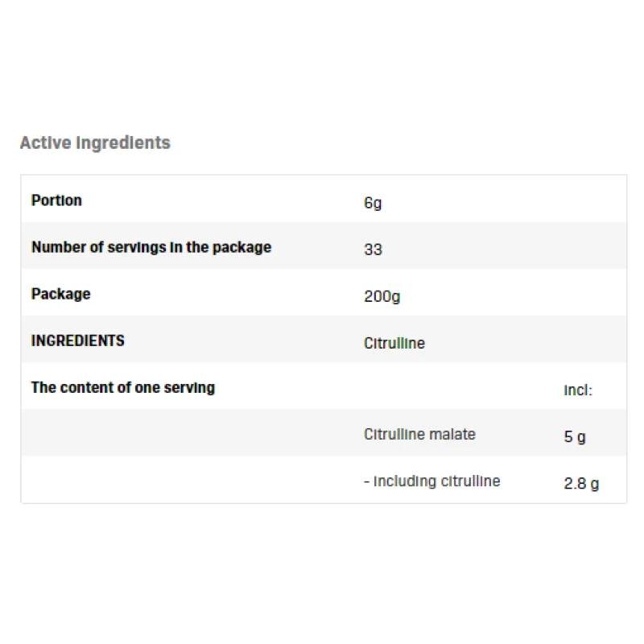Select the Citrulline malate entry

pyautogui.click(x=419, y=434)
